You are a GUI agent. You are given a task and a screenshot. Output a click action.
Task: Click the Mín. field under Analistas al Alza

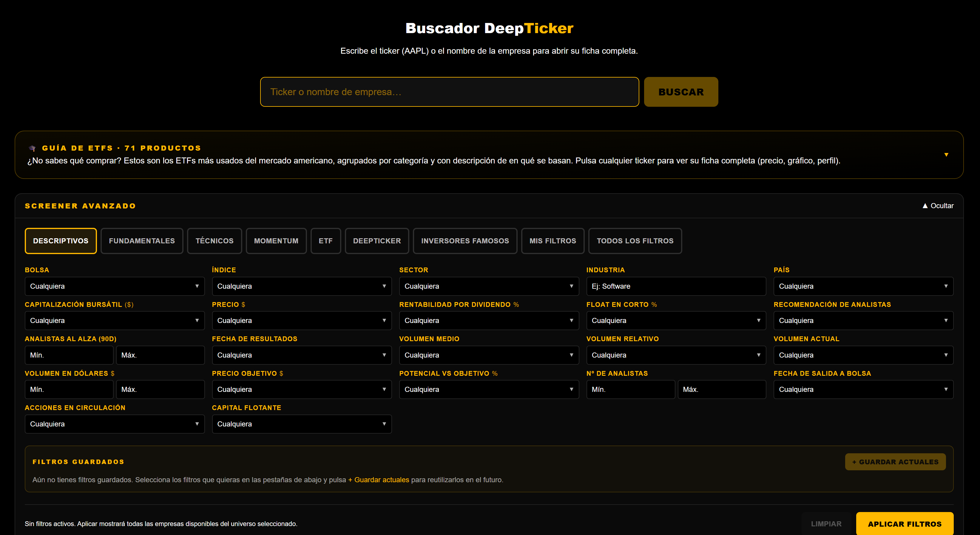tap(69, 355)
